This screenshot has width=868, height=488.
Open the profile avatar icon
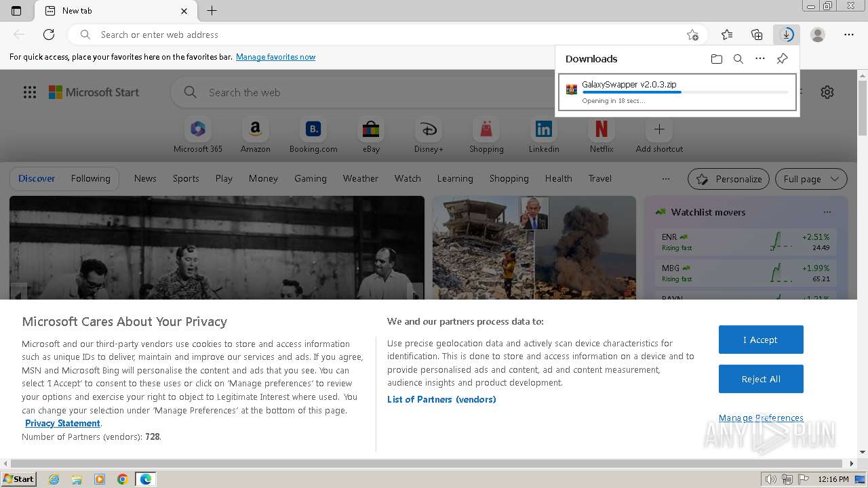[818, 35]
